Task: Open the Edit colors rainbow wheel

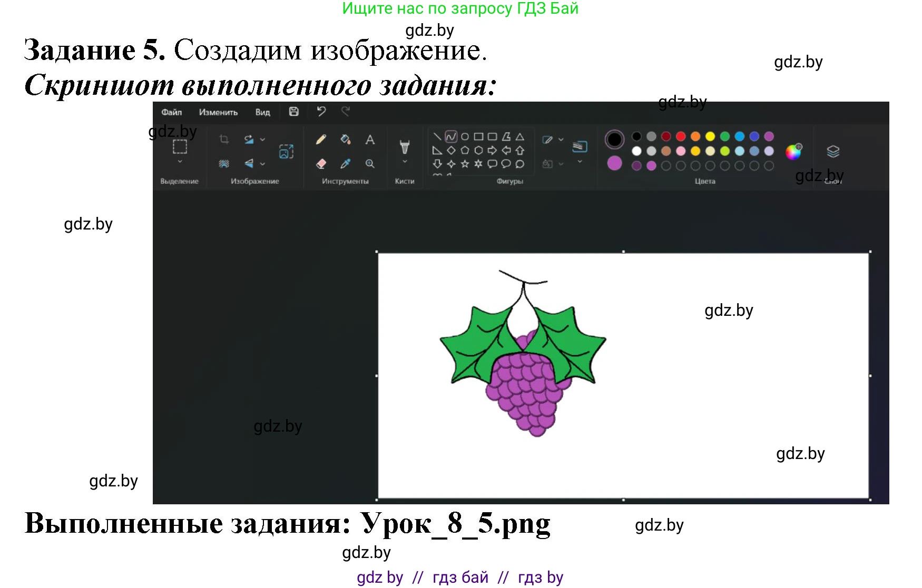Action: 793,152
